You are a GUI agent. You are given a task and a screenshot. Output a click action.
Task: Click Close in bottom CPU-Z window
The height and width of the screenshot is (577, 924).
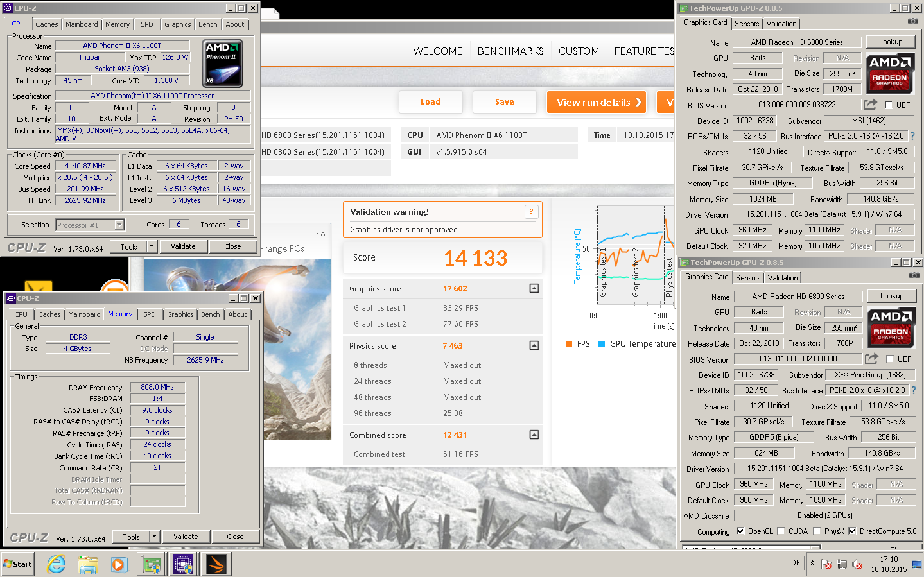pyautogui.click(x=235, y=537)
